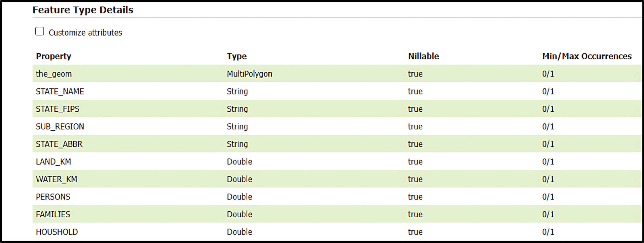Select the FAMILIES property row

(x=53, y=214)
